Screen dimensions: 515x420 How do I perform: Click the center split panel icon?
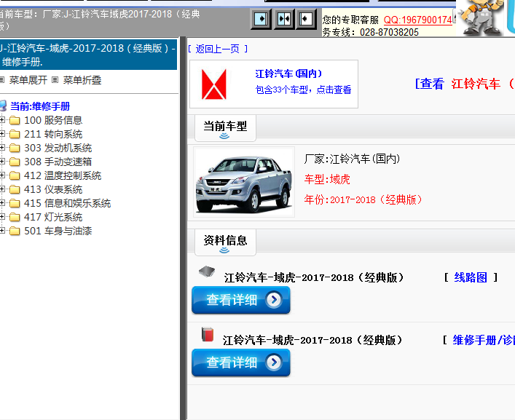coord(284,19)
